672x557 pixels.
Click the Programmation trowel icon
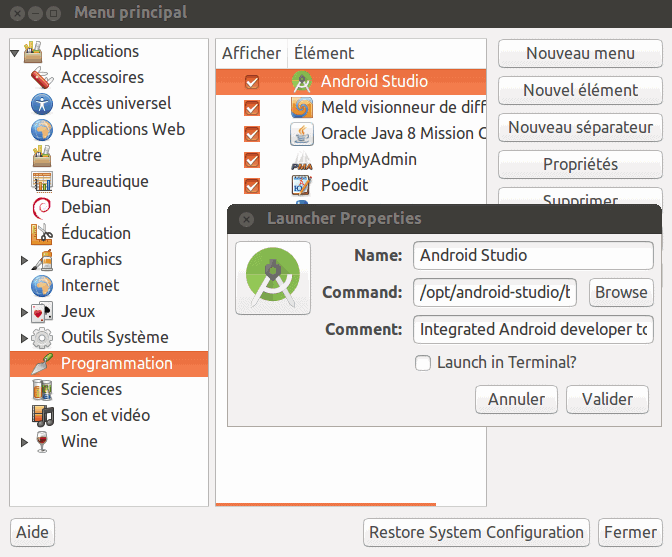(42, 364)
